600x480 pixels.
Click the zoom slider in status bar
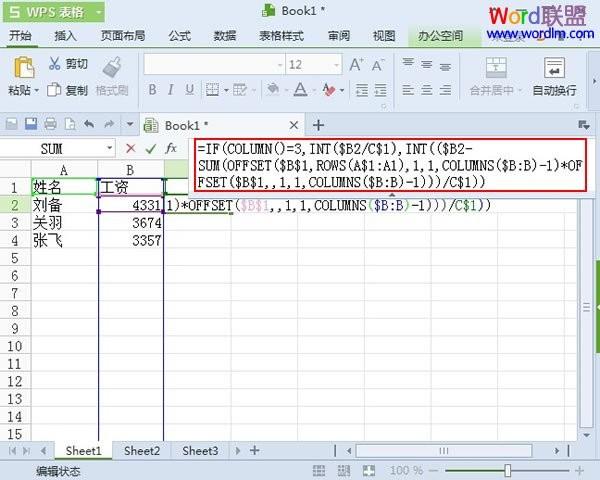[508, 470]
